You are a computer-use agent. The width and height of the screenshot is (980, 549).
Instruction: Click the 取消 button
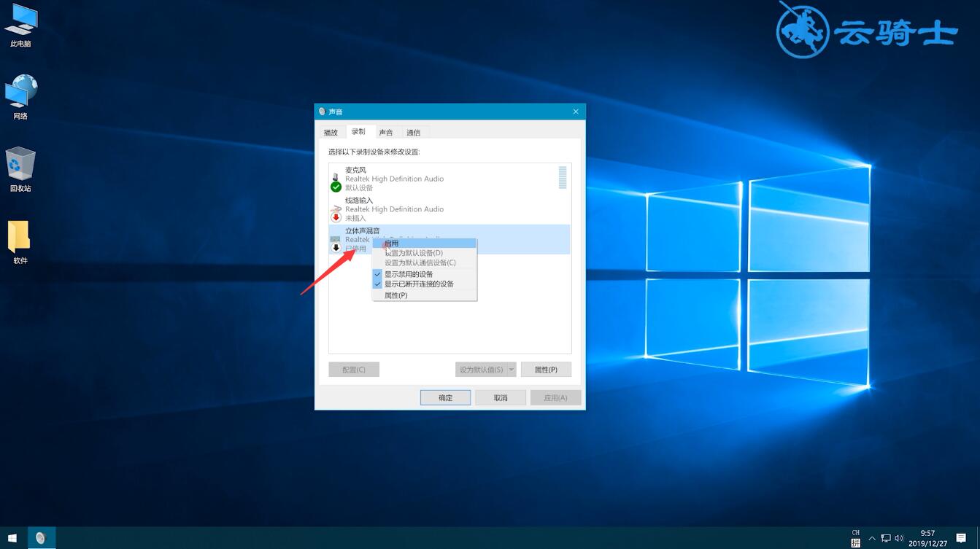click(501, 397)
